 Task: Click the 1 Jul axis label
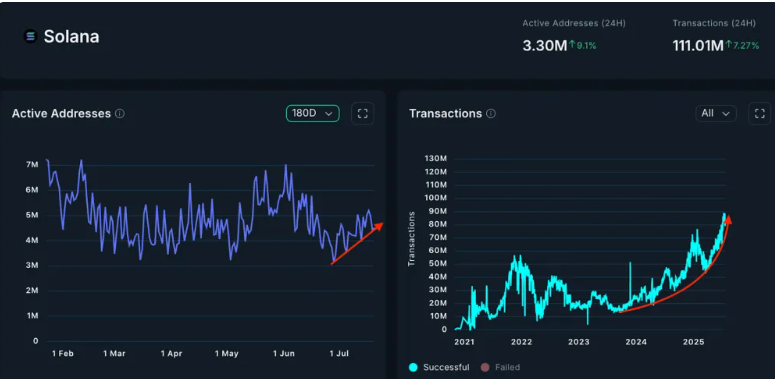339,354
